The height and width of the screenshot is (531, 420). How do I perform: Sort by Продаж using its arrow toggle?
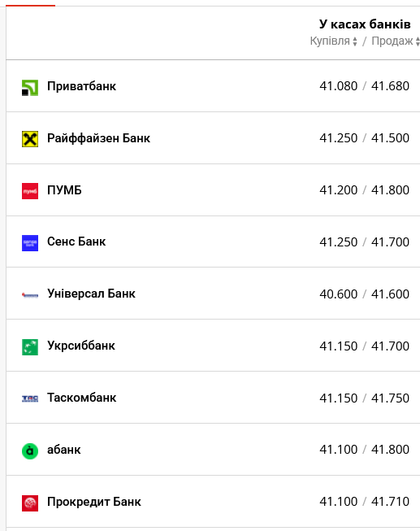click(x=418, y=41)
